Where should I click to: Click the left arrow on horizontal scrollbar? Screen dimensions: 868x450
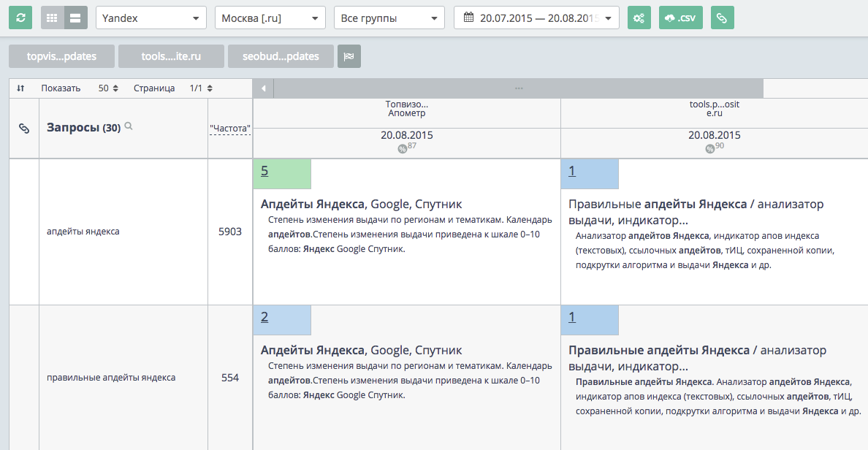point(262,88)
